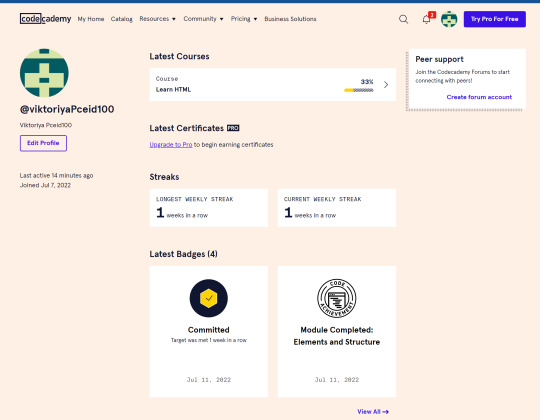
Task: Click the Codecademy logo
Action: tap(45, 19)
